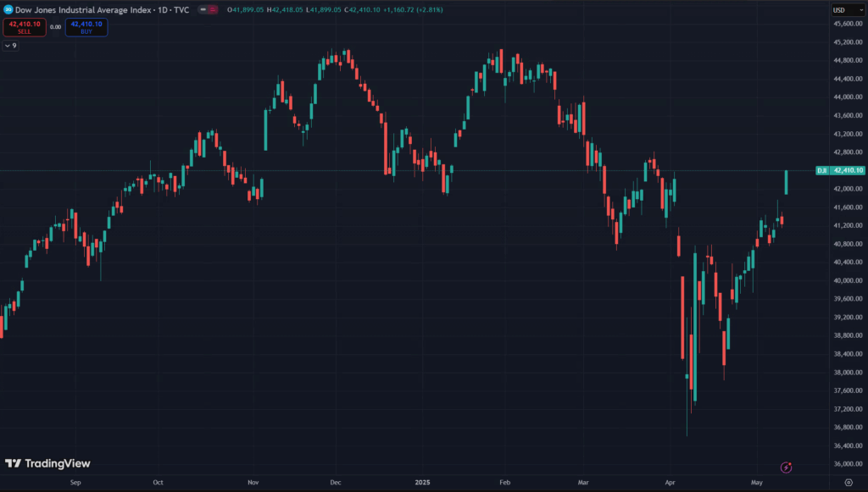Screen dimensions: 868x492
Task: Click the 44,000.00 price axis label
Action: (x=848, y=97)
